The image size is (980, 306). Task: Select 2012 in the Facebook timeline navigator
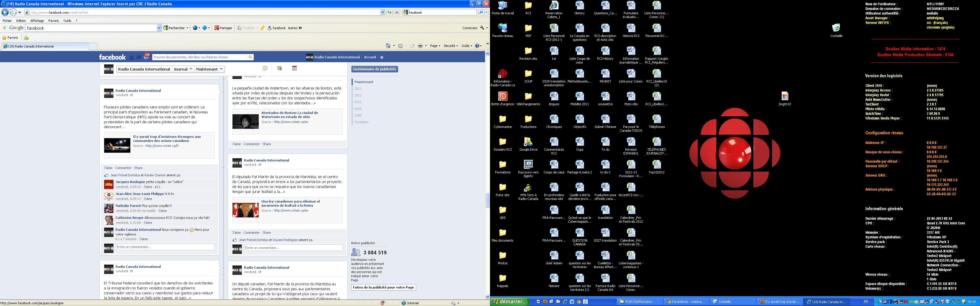click(x=358, y=95)
